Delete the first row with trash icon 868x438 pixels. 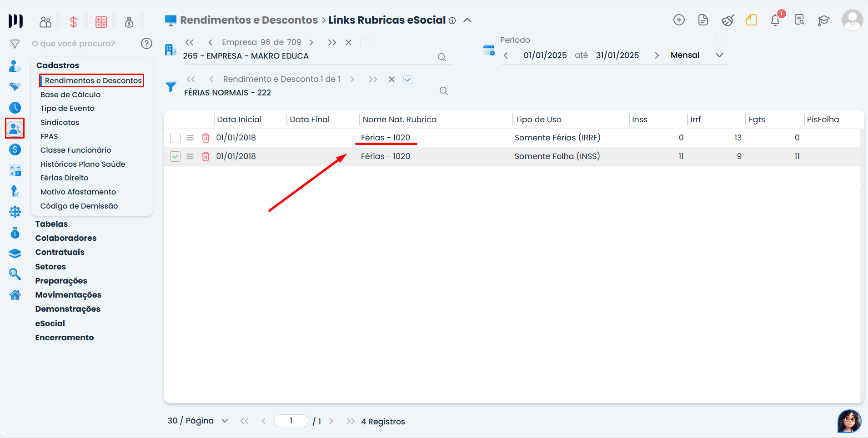tap(206, 138)
